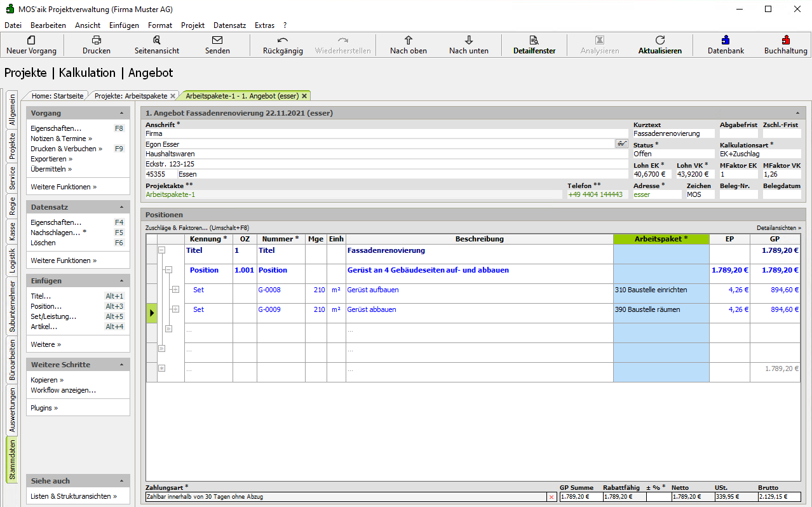Collapse the Einfügen sidebar panel

(x=121, y=281)
